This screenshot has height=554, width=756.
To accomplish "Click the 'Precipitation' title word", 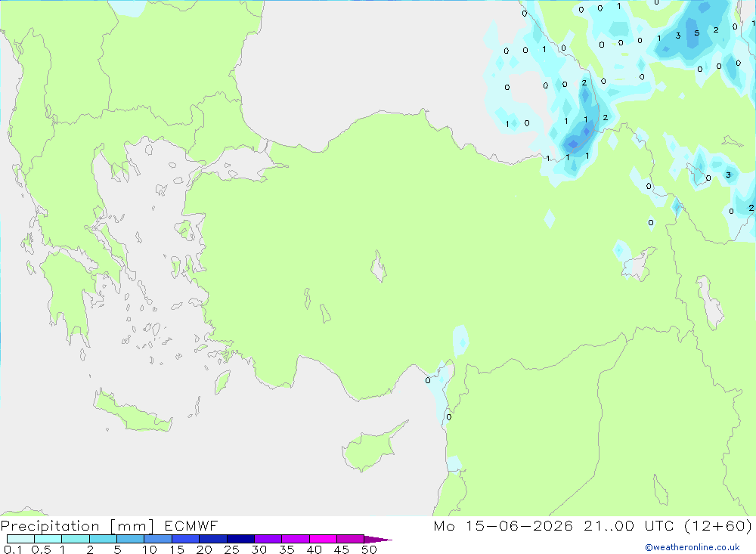I will tap(50, 526).
